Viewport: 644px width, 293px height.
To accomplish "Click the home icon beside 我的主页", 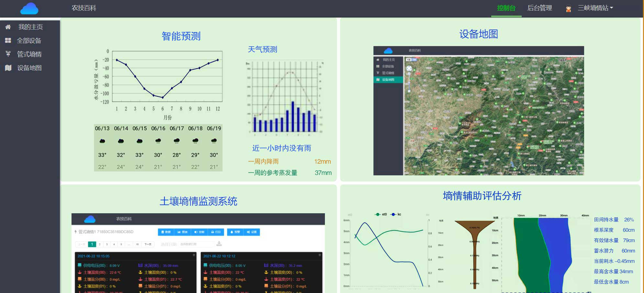I will (x=8, y=27).
